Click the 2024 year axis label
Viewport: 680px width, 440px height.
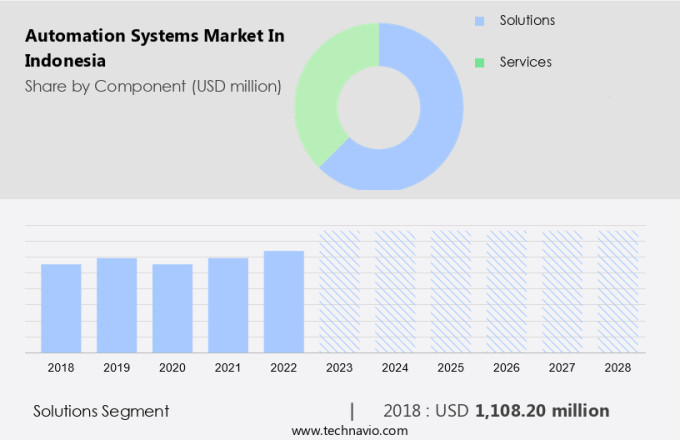pos(395,368)
